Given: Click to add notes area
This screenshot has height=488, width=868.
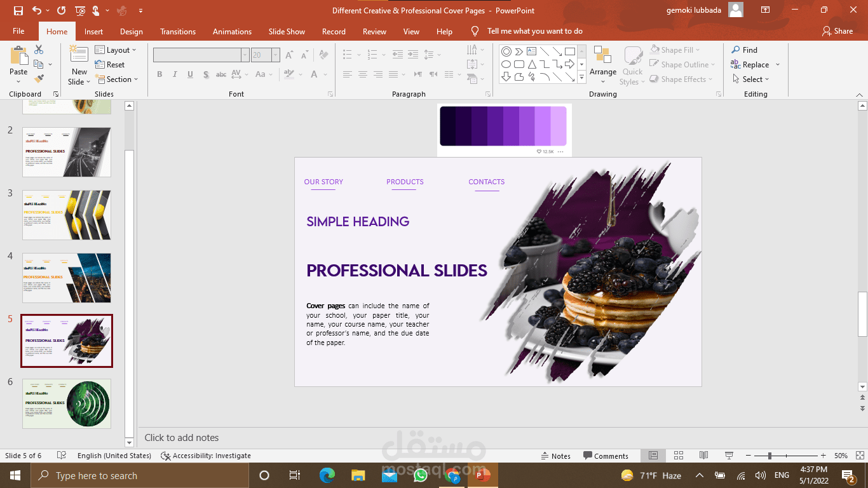Looking at the screenshot, I should click(x=182, y=437).
